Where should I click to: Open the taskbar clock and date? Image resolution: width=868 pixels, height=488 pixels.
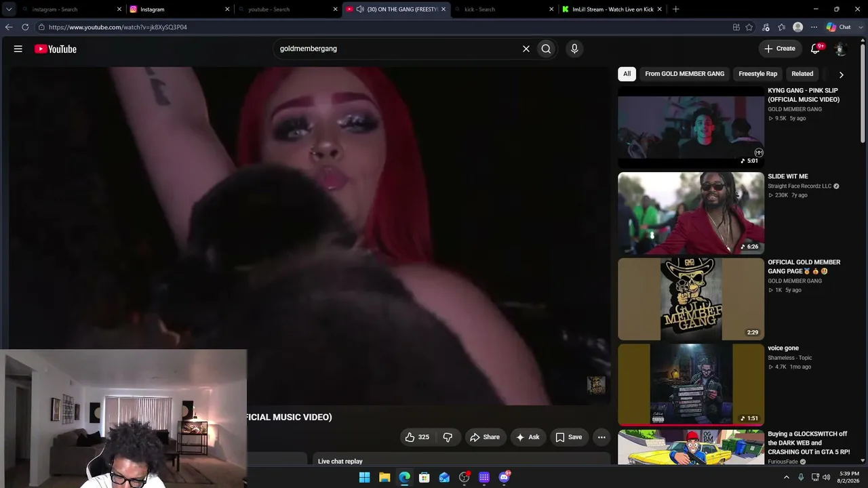click(x=849, y=477)
